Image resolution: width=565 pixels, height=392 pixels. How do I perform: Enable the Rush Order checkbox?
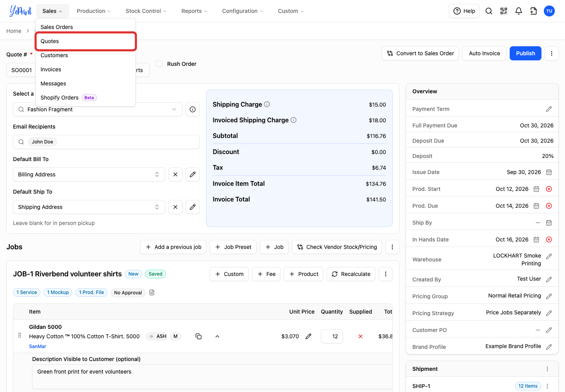click(159, 64)
